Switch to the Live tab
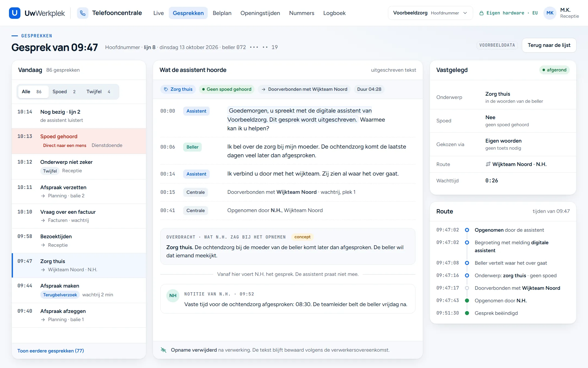Viewport: 588px width, 368px height. (158, 13)
